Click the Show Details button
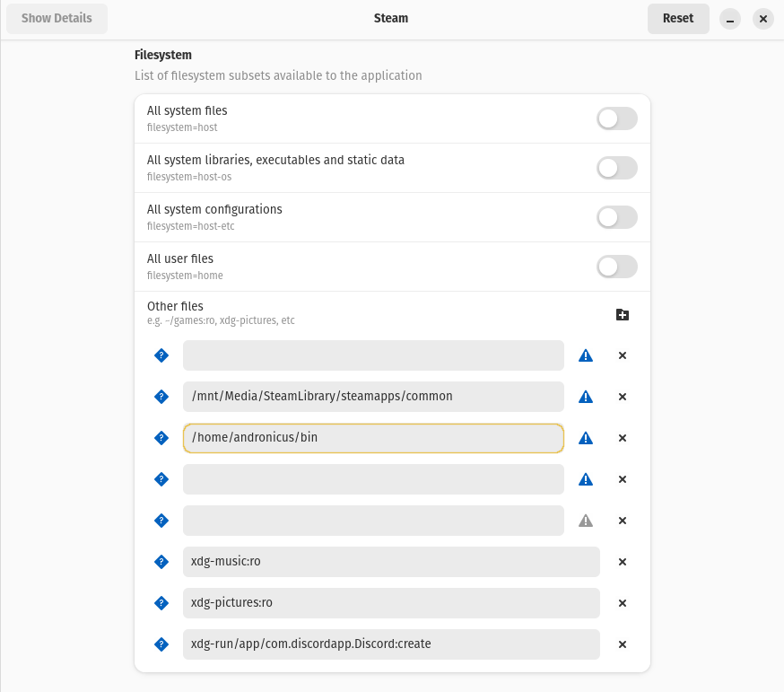The width and height of the screenshot is (784, 692). pos(57,19)
